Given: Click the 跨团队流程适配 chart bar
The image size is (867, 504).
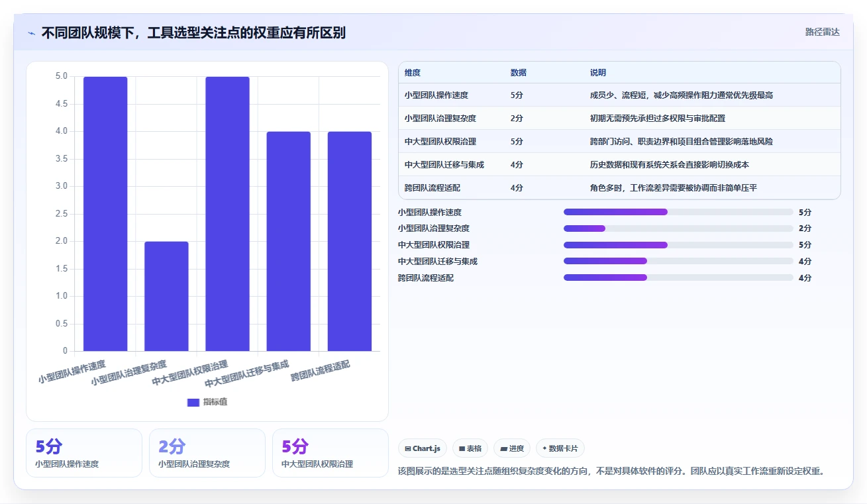Looking at the screenshot, I should click(349, 241).
